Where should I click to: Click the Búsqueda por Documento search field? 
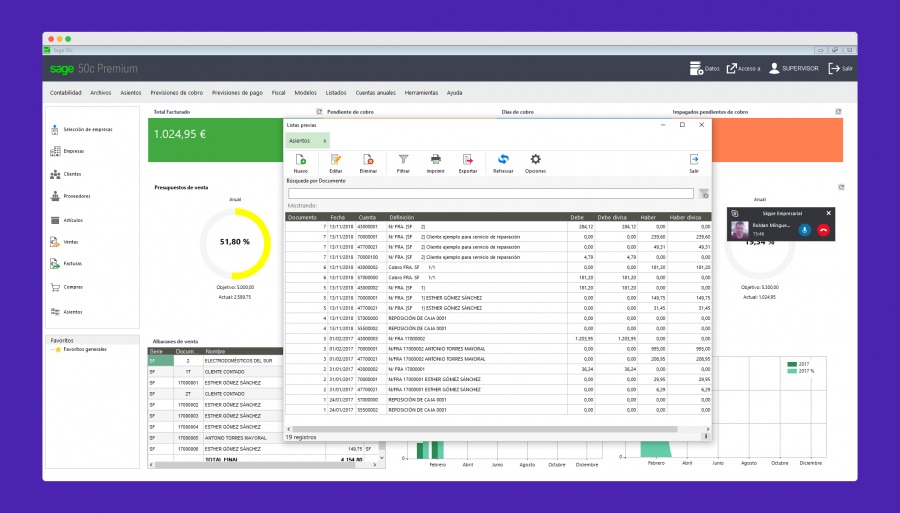pyautogui.click(x=491, y=194)
